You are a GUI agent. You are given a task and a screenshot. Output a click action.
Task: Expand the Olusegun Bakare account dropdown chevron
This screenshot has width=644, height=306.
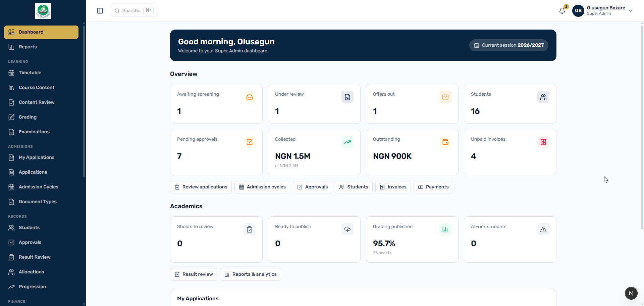click(x=631, y=11)
